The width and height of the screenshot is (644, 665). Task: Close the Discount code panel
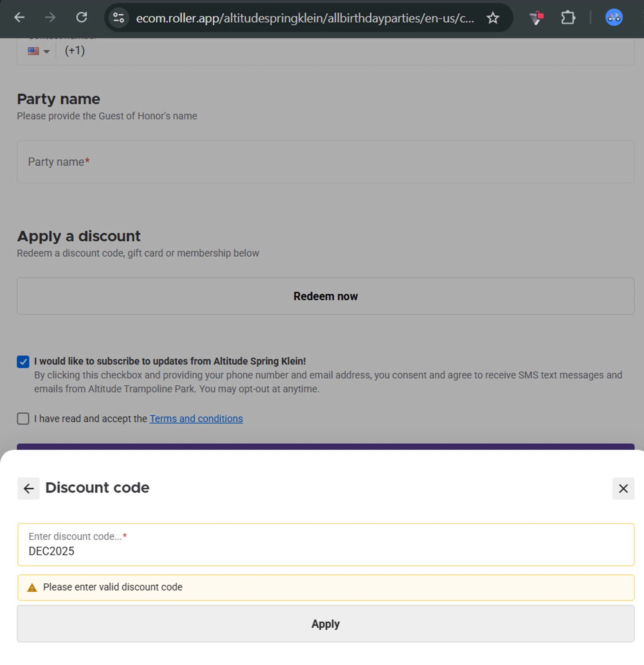point(623,489)
